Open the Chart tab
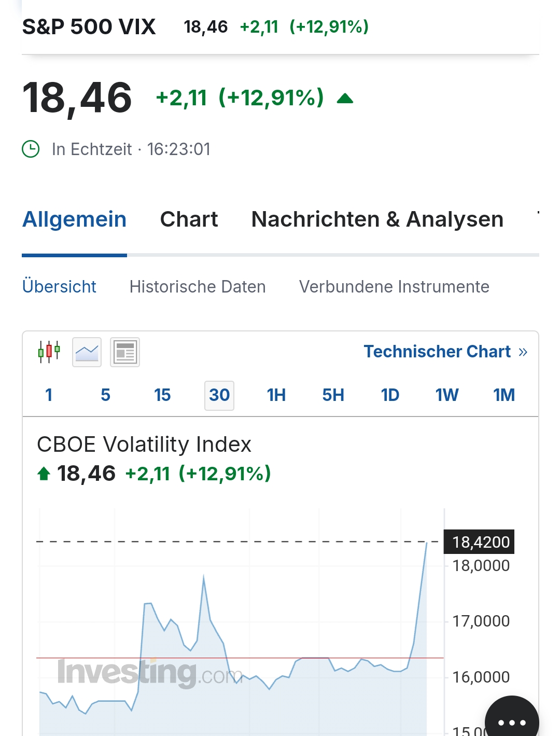The image size is (560, 736). pos(189,219)
